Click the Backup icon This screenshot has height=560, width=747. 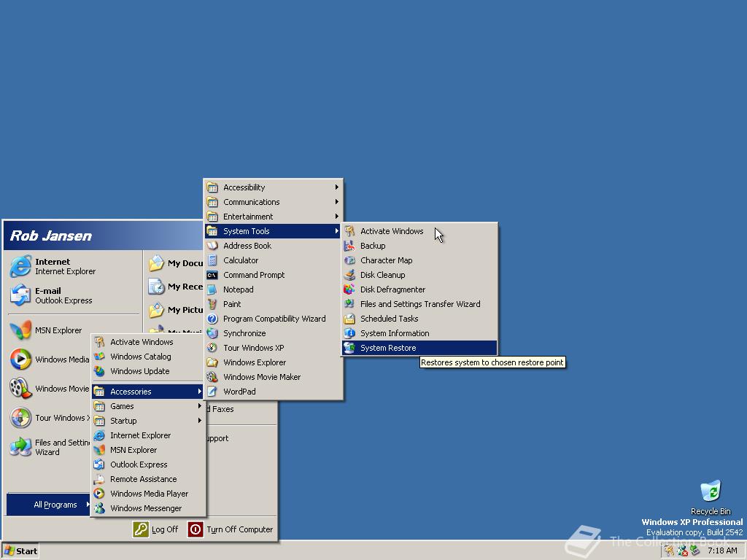(349, 246)
